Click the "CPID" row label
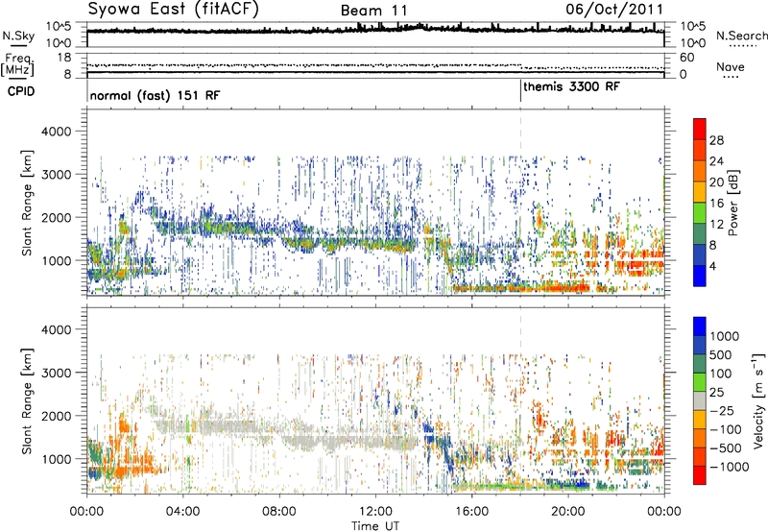This screenshot has width=768, height=532. click(21, 91)
